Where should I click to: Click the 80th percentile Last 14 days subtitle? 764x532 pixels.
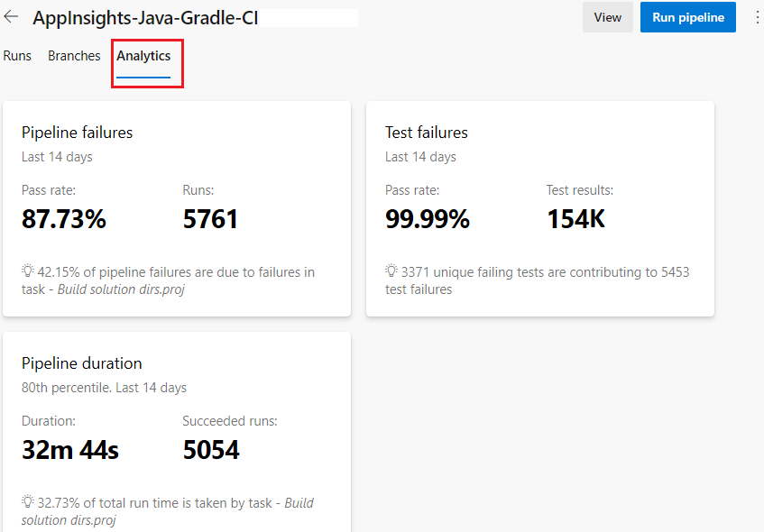104,388
